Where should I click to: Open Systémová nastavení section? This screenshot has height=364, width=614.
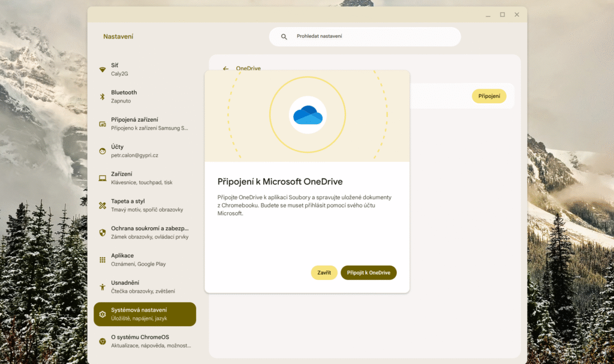pyautogui.click(x=145, y=314)
